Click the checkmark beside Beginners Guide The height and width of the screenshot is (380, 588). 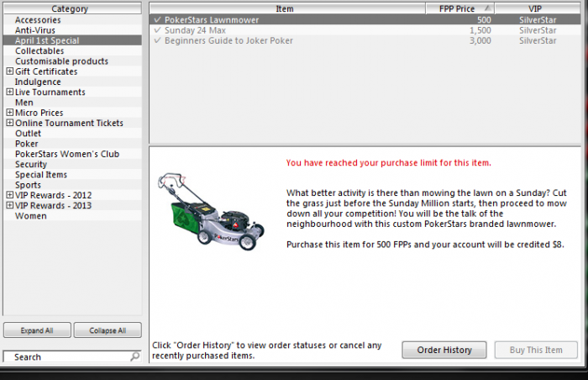(x=158, y=40)
